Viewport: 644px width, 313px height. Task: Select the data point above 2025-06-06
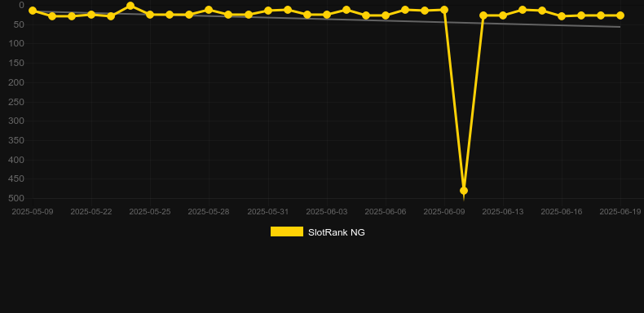tap(386, 15)
